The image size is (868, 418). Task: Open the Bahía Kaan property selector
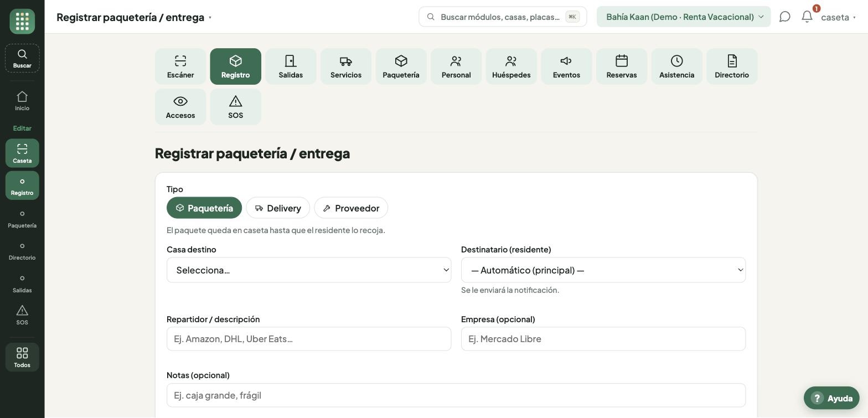point(684,17)
